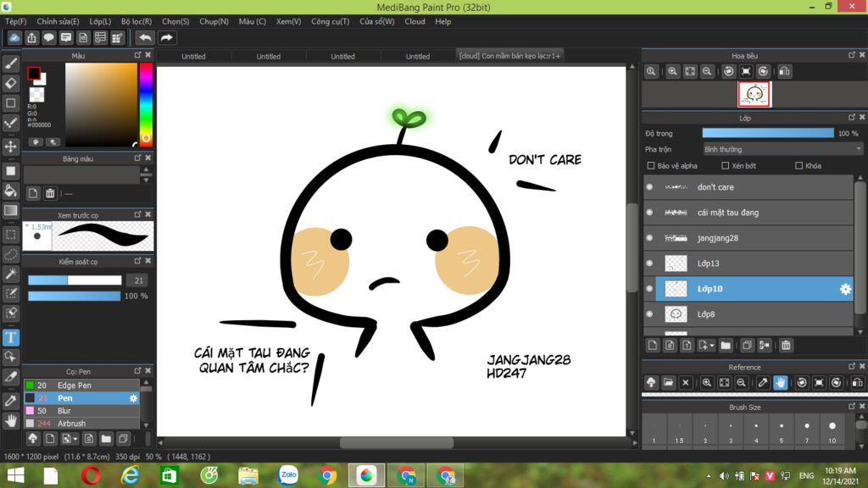Screen dimensions: 868x488
Task: Click the Undo arrow in toolbar
Action: click(x=146, y=37)
